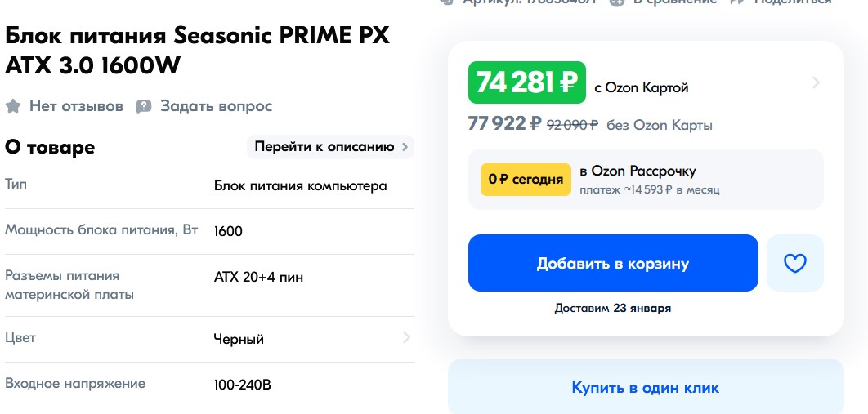Expand the Цвет row chevron
This screenshot has width=868, height=414.
406,337
